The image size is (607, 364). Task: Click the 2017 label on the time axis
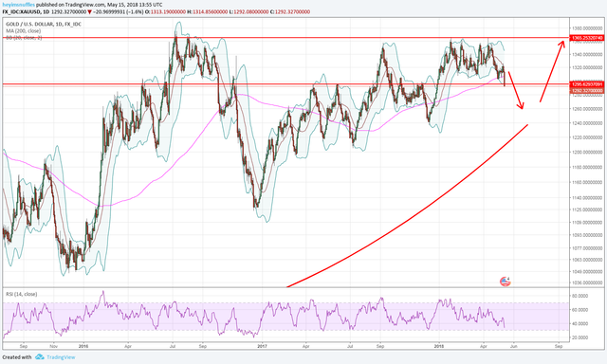coord(262,346)
